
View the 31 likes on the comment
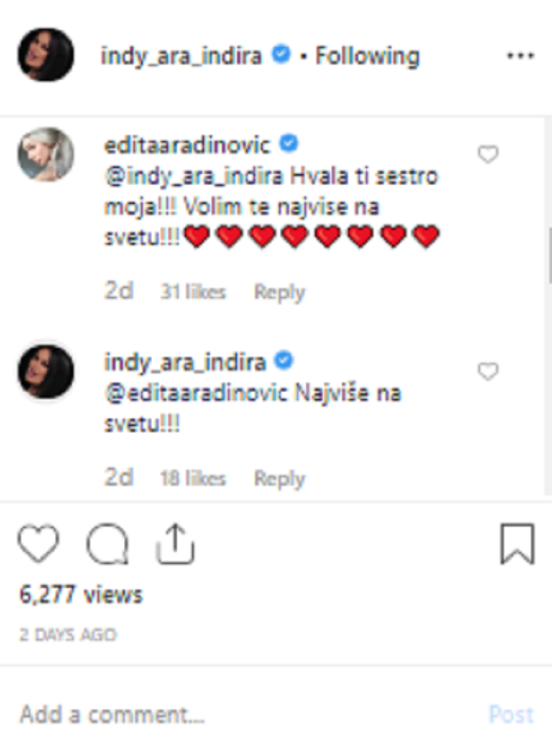pyautogui.click(x=193, y=291)
